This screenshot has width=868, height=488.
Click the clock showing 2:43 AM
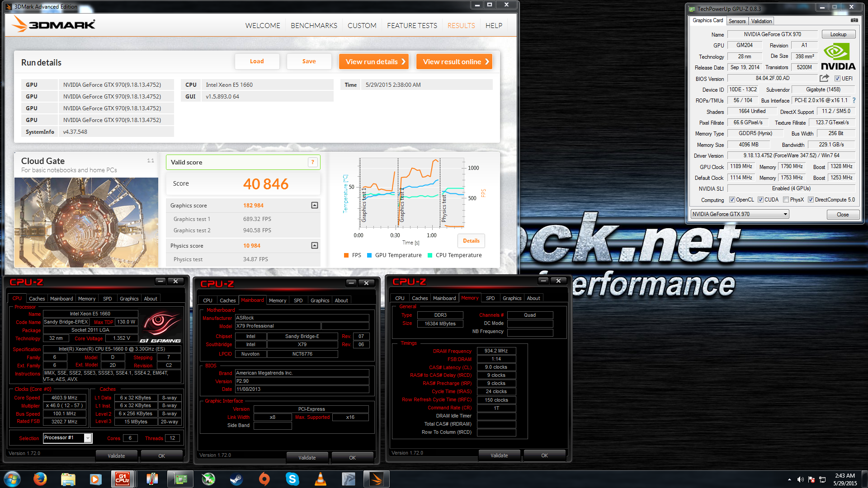point(844,476)
